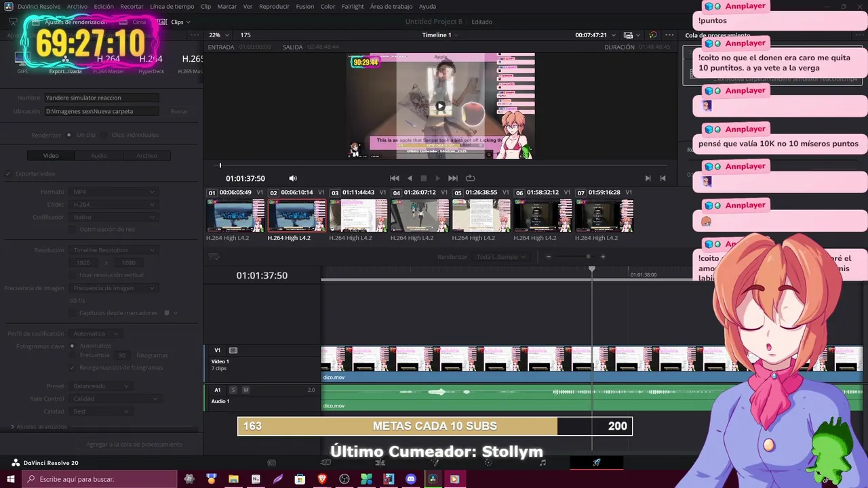Open Perfil de codificación Automática dropdown

coord(96,333)
